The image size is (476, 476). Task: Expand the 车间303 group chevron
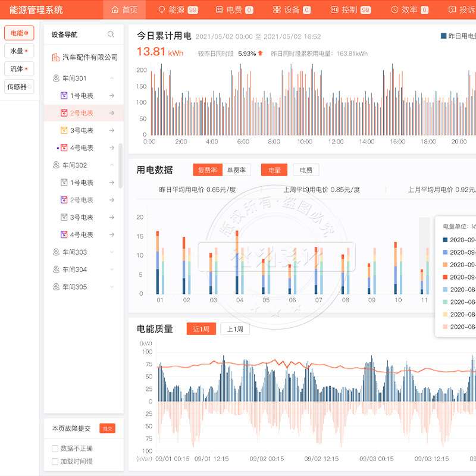tap(112, 252)
